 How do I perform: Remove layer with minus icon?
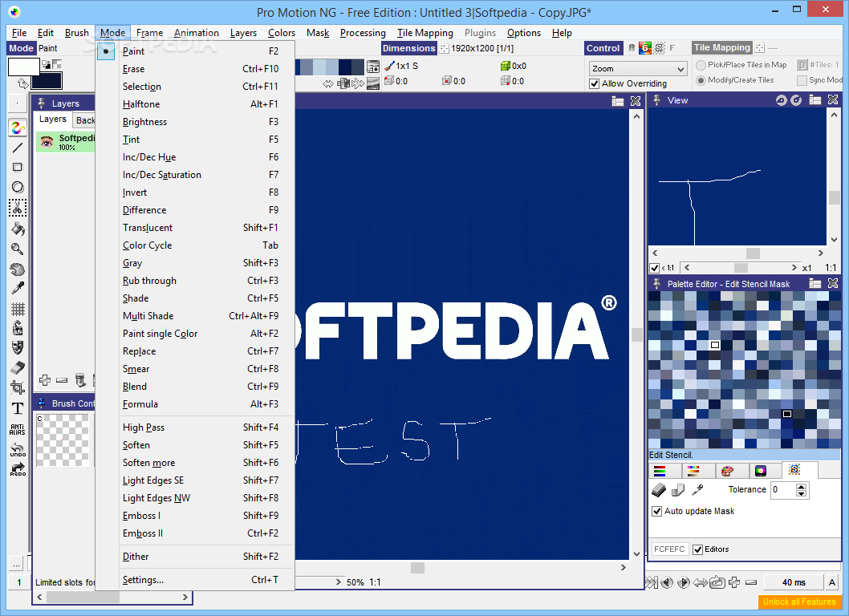(62, 380)
